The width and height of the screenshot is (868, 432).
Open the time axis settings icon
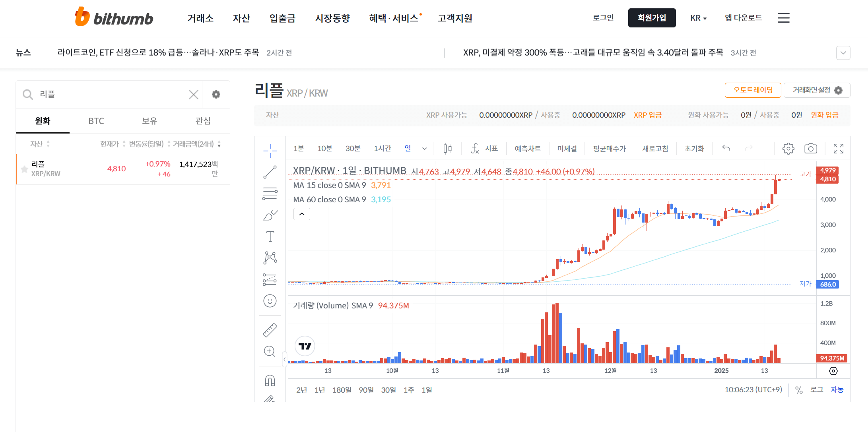tap(833, 371)
